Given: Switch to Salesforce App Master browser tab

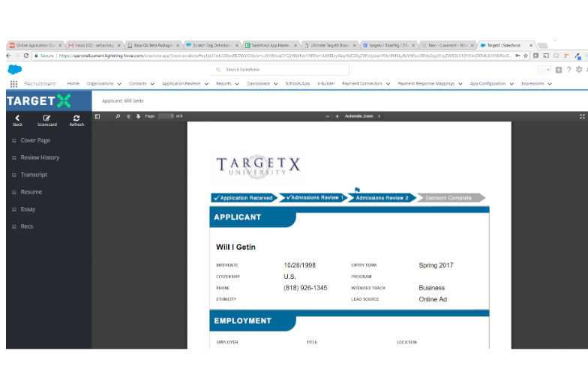Looking at the screenshot, I should tap(270, 45).
